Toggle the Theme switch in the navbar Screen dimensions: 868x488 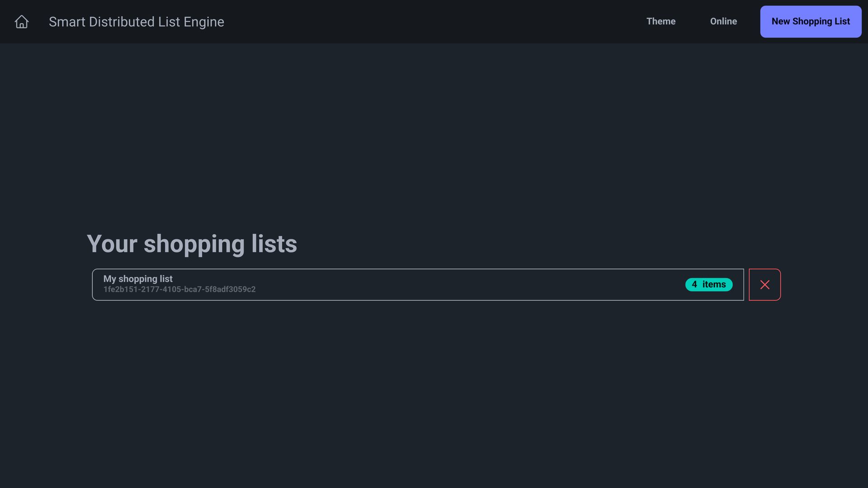click(660, 22)
